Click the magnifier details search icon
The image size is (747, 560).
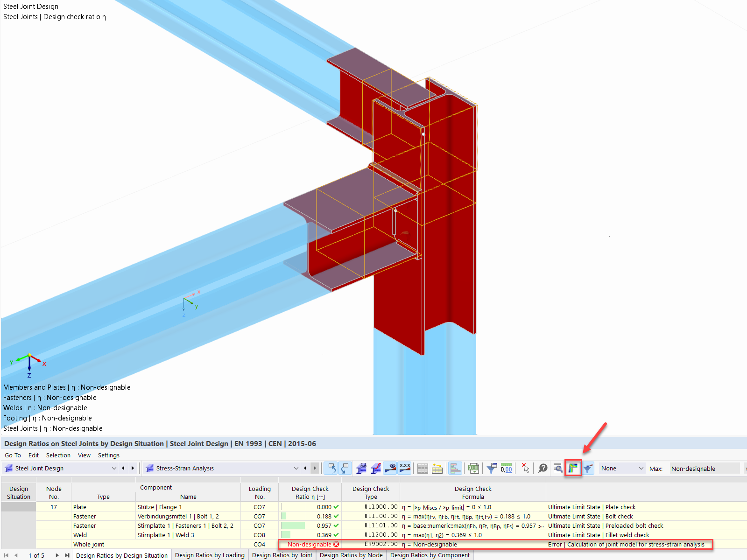pos(558,468)
